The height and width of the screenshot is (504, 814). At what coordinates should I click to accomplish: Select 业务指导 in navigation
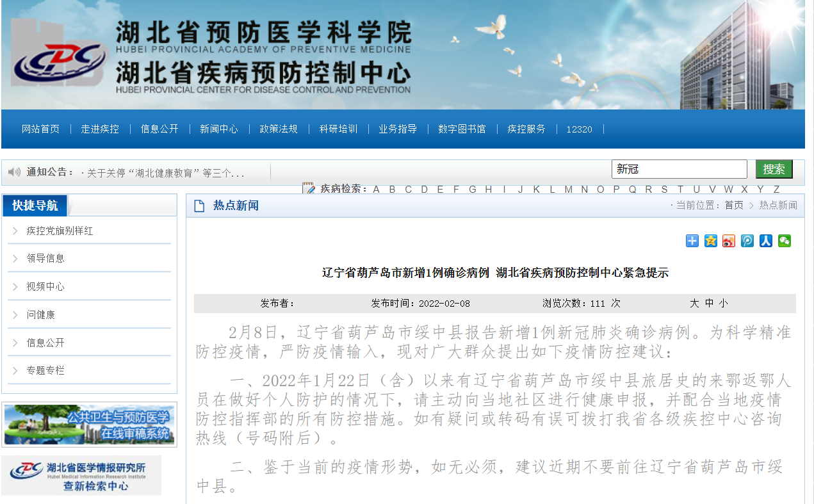pos(398,129)
